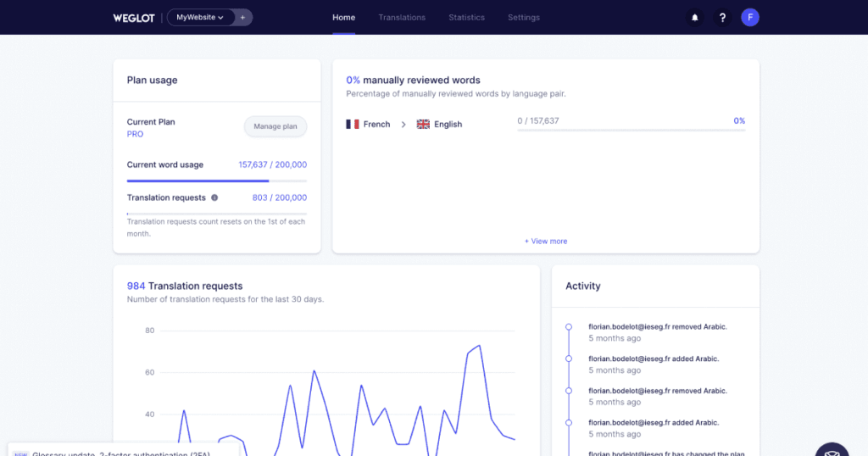Click the info icon beside Translation requests
Screen dimensions: 868x456
point(214,197)
